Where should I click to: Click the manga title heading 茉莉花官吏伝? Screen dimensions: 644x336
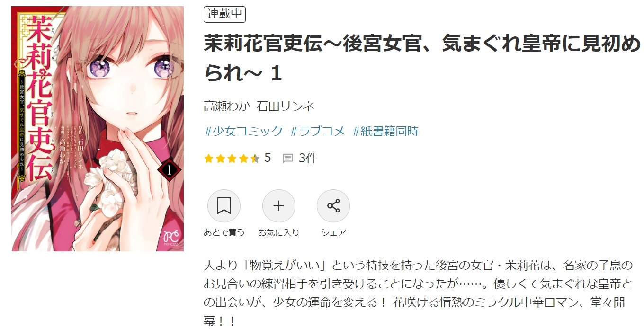tap(422, 59)
